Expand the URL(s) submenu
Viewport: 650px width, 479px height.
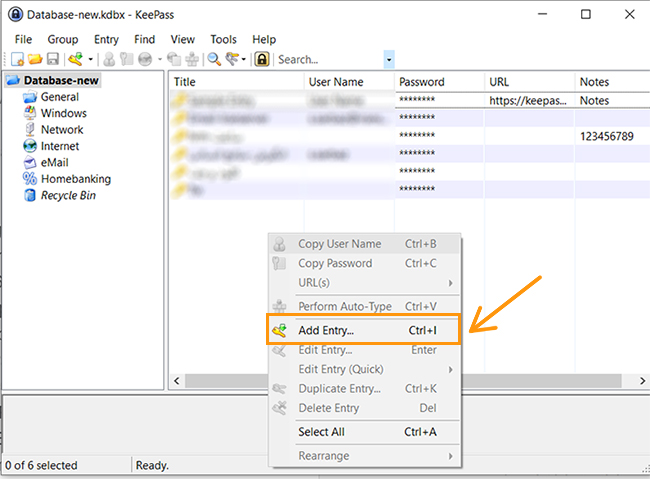(365, 283)
